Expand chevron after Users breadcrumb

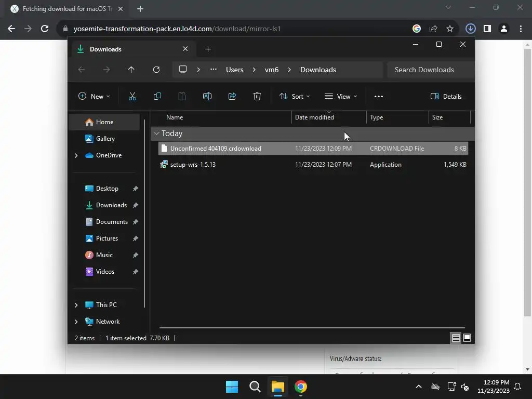click(254, 70)
